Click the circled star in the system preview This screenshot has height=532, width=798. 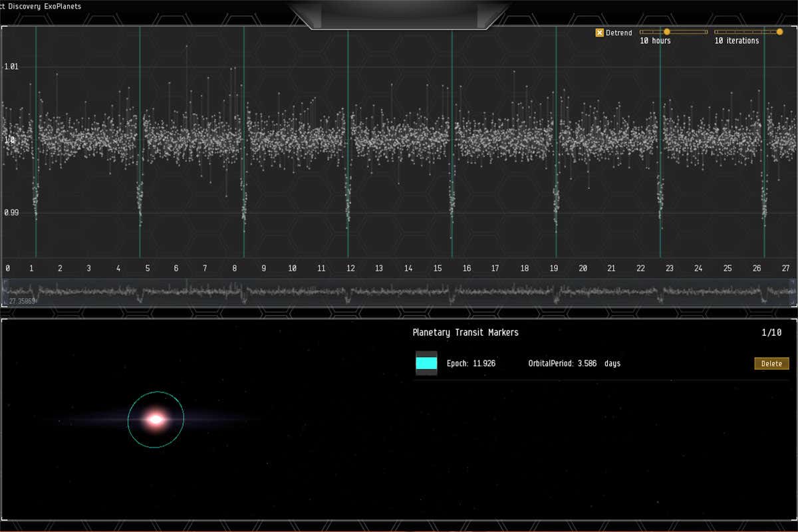pos(156,418)
